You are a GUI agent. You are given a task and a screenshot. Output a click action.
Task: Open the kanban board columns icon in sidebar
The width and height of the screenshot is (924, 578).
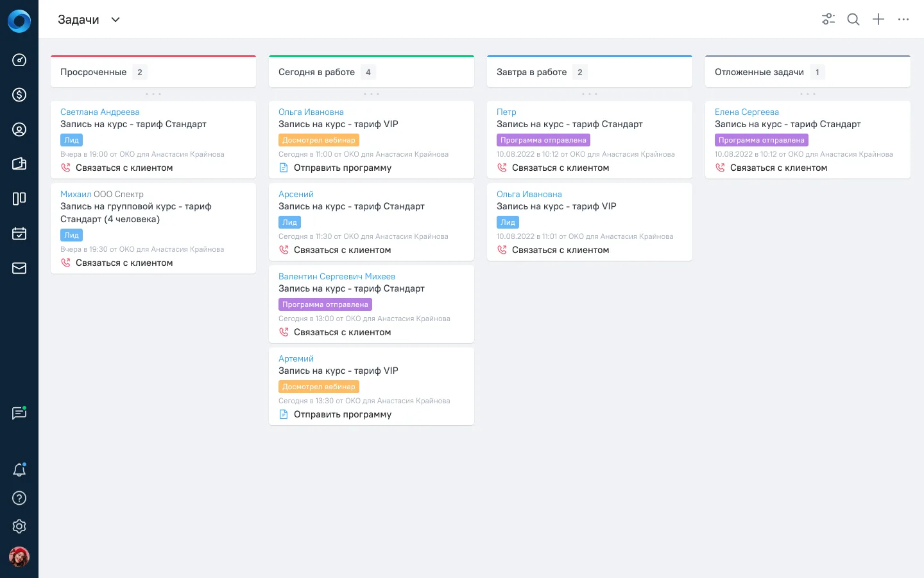19,198
